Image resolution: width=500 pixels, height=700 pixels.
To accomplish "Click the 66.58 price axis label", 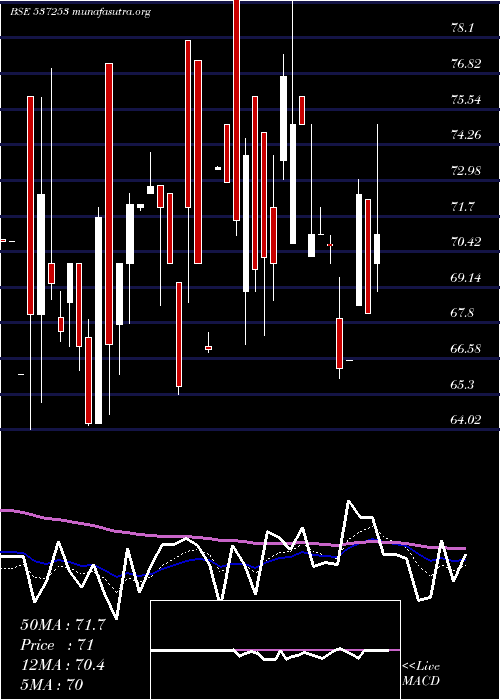I will pyautogui.click(x=466, y=349).
